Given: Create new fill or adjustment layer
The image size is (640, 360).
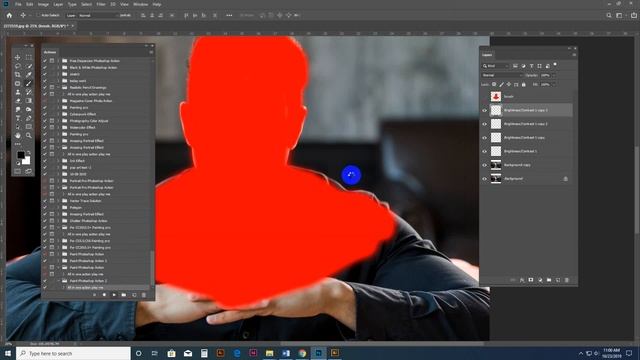Looking at the screenshot, I should tap(540, 280).
